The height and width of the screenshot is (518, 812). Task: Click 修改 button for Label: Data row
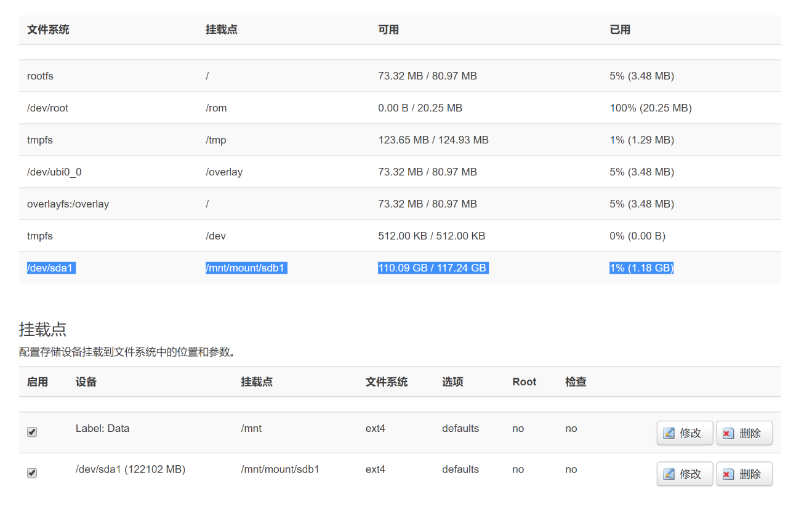pos(685,433)
